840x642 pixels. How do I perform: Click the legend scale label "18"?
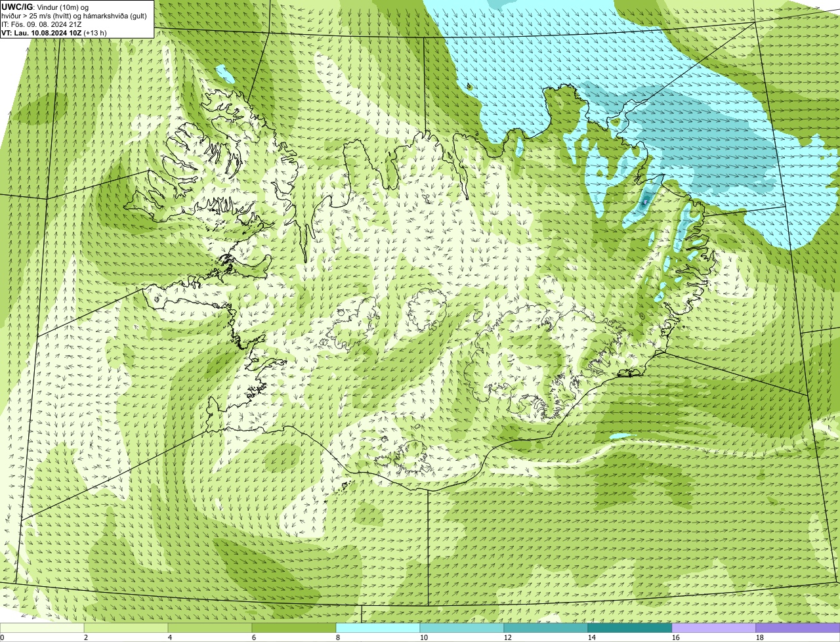pos(760,637)
